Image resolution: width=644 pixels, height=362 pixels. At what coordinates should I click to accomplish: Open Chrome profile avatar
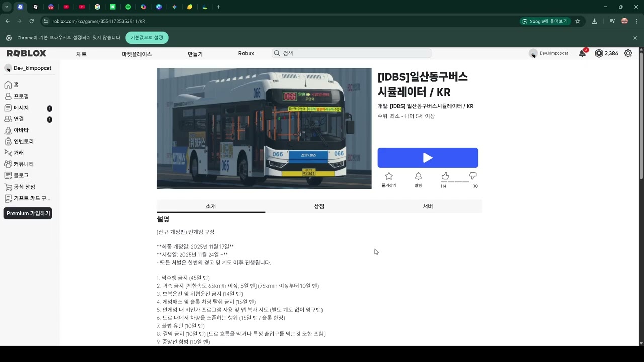tap(624, 21)
